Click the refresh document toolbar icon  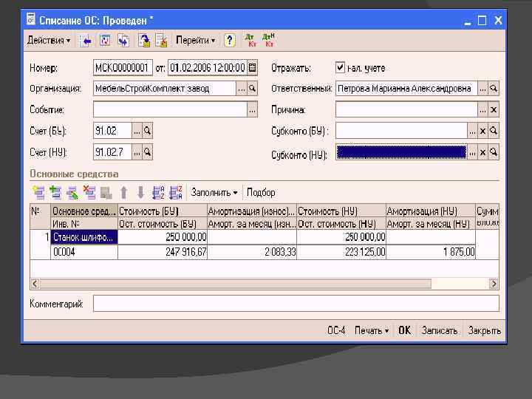105,41
